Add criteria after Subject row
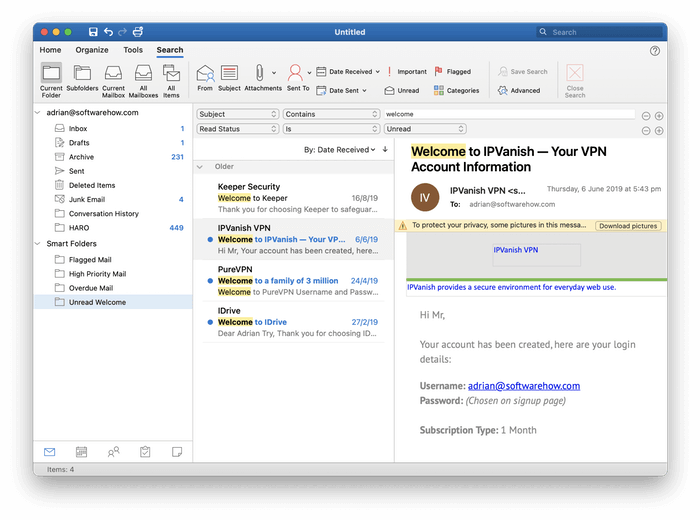The height and width of the screenshot is (520, 700). pyautogui.click(x=658, y=116)
